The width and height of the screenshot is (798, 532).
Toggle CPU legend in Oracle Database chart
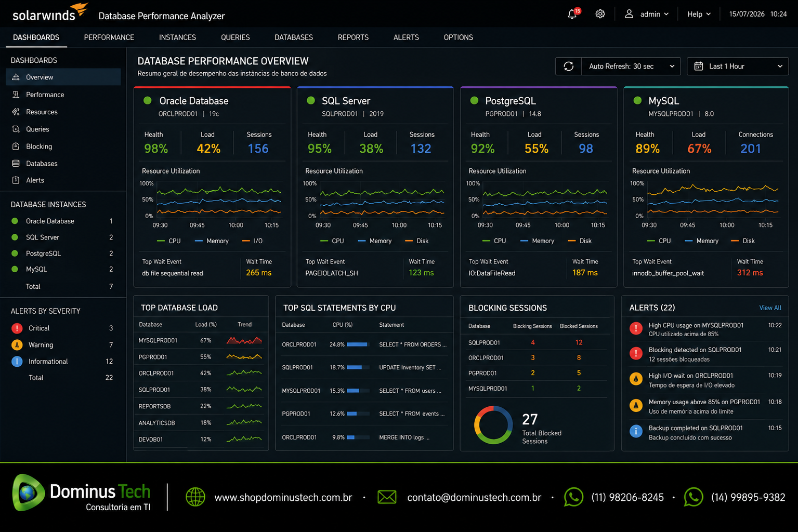169,241
